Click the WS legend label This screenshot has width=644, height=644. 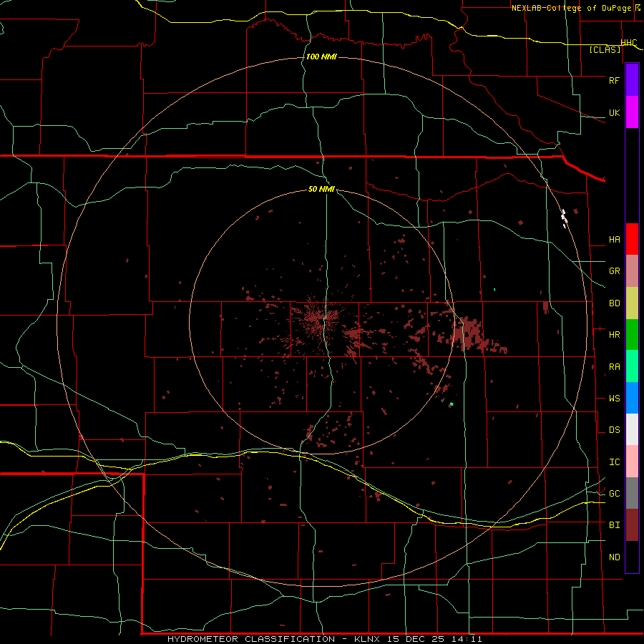(615, 399)
